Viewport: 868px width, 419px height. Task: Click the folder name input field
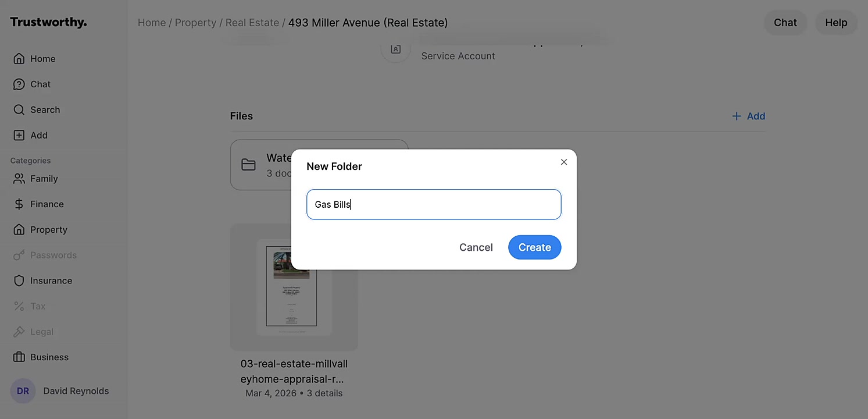coord(434,204)
